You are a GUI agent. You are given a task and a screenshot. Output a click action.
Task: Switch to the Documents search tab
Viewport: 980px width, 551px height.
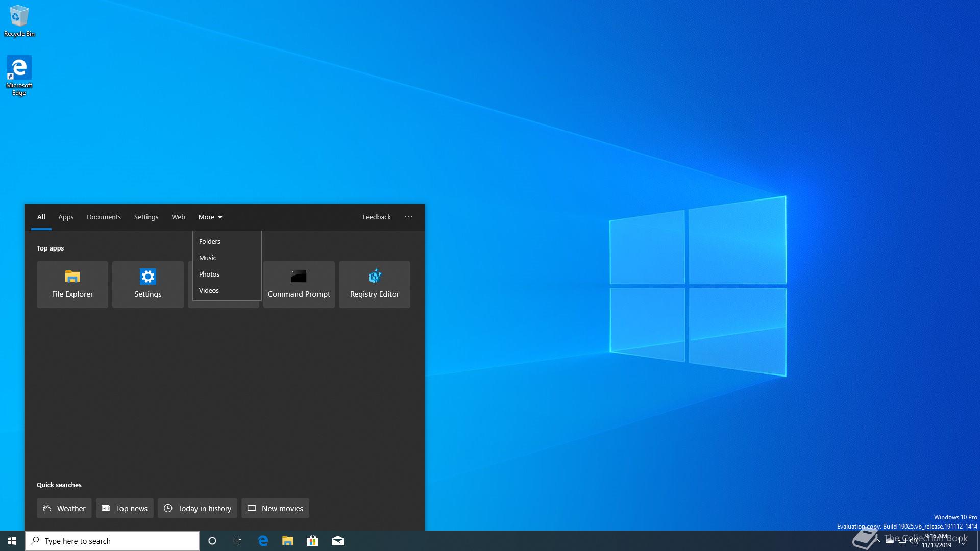click(x=104, y=217)
